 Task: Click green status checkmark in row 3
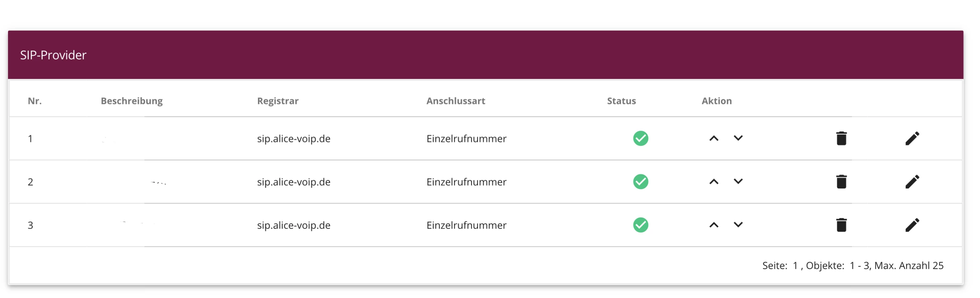tap(641, 225)
